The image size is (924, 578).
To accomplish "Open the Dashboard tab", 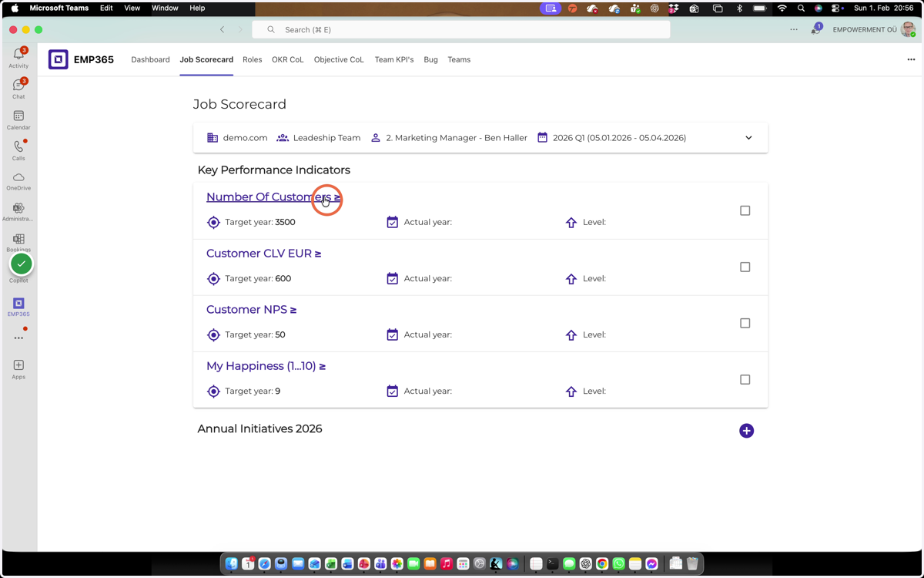I will (x=150, y=59).
